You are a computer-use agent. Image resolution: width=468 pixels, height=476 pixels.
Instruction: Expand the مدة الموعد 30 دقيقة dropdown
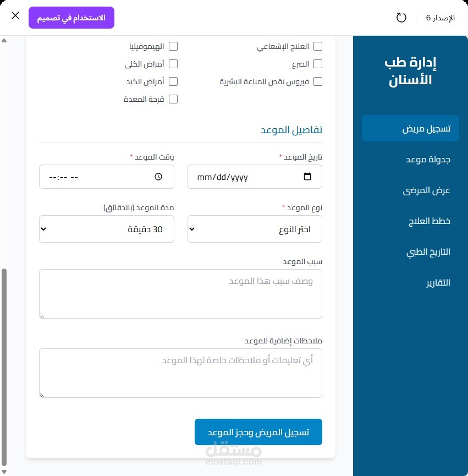click(107, 229)
